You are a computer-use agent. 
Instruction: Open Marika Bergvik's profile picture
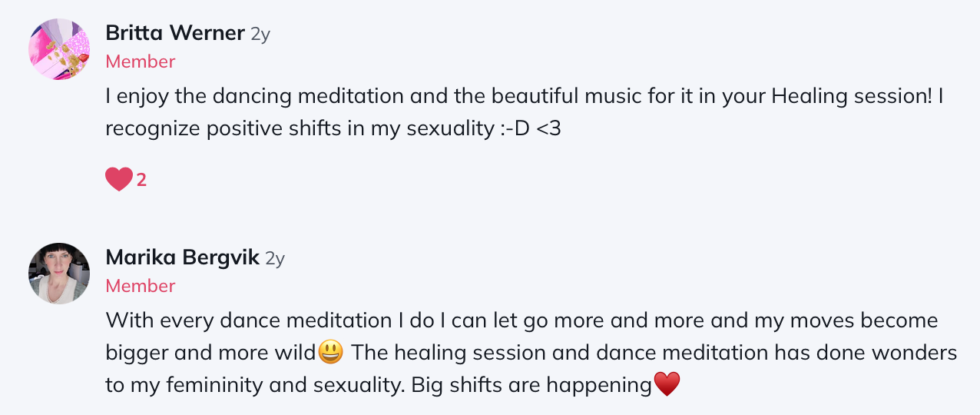coord(59,274)
